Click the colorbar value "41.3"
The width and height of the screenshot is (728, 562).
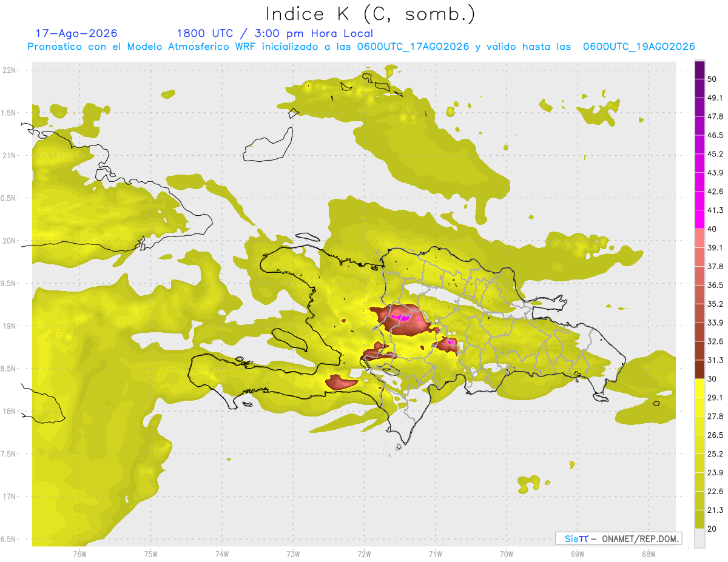coord(715,210)
